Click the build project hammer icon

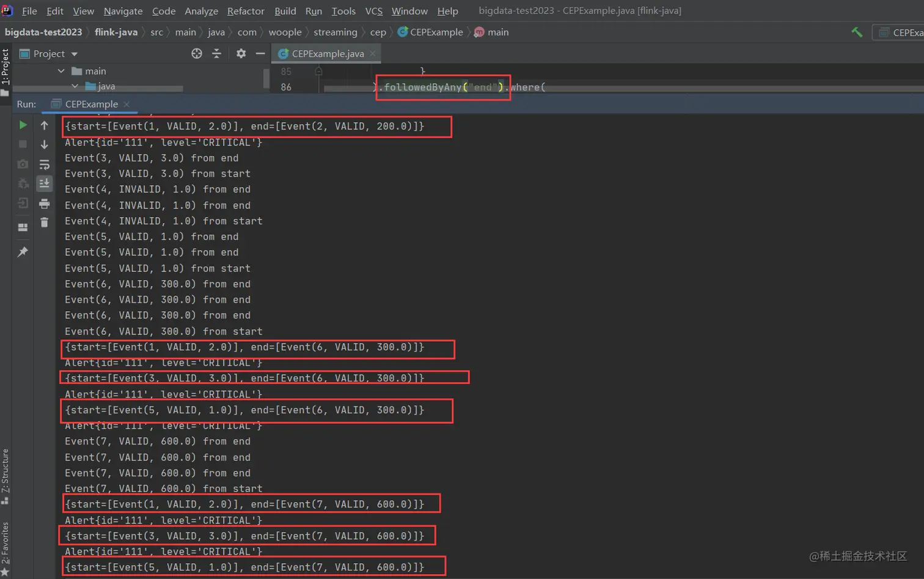857,32
